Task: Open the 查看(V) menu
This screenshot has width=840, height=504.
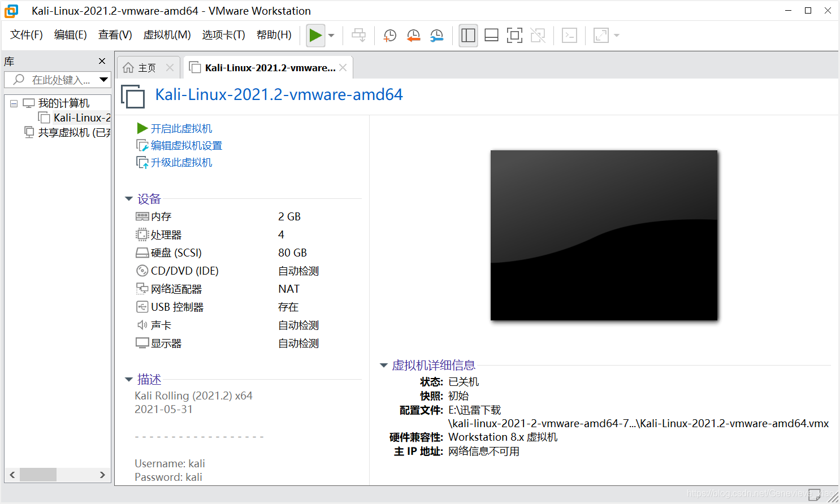Action: click(115, 35)
